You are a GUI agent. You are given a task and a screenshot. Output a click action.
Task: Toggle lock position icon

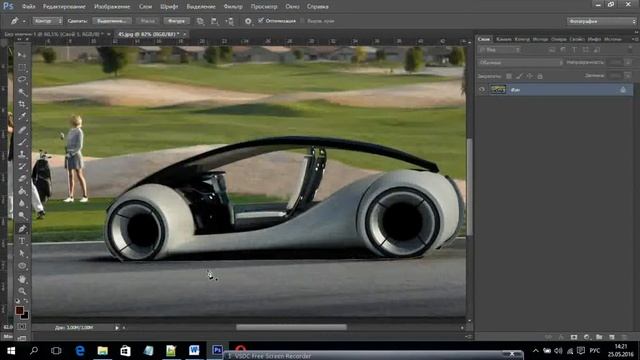pyautogui.click(x=529, y=76)
